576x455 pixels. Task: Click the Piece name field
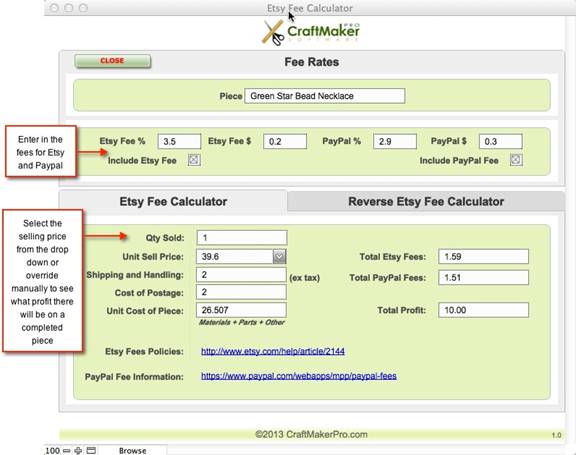(x=325, y=96)
